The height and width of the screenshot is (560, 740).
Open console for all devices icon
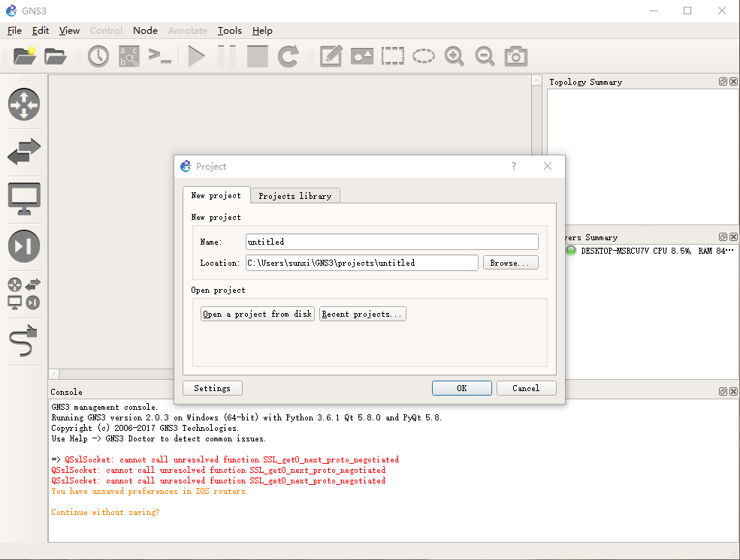(x=159, y=56)
